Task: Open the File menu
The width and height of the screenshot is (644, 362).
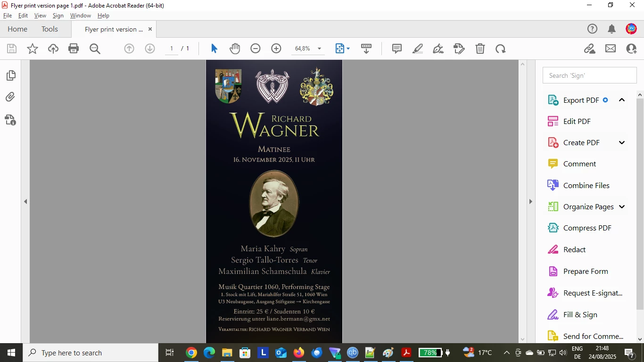Action: coord(8,16)
